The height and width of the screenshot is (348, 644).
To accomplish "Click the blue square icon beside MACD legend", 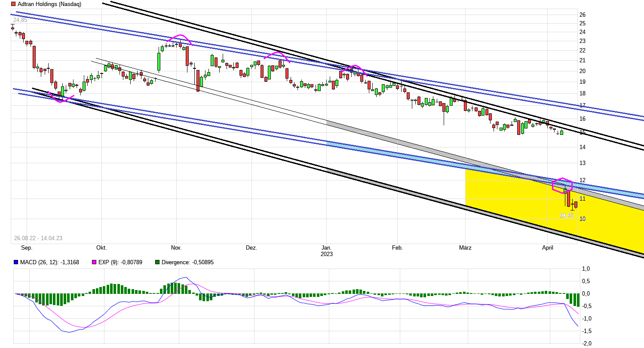I will point(15,262).
